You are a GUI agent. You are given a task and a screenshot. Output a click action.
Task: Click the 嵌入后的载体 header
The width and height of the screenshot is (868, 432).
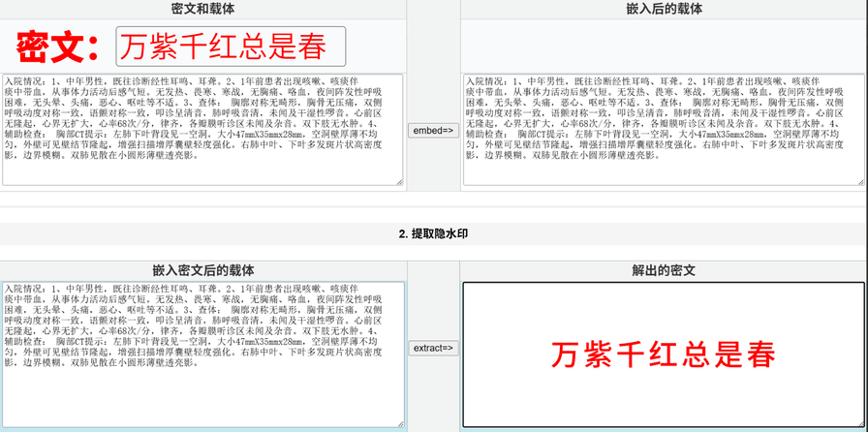coord(664,10)
